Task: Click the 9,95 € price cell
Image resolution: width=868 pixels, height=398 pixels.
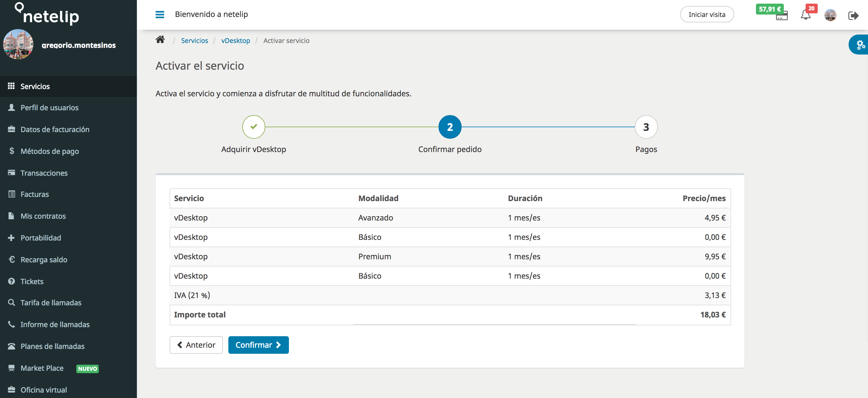Action: pos(715,257)
